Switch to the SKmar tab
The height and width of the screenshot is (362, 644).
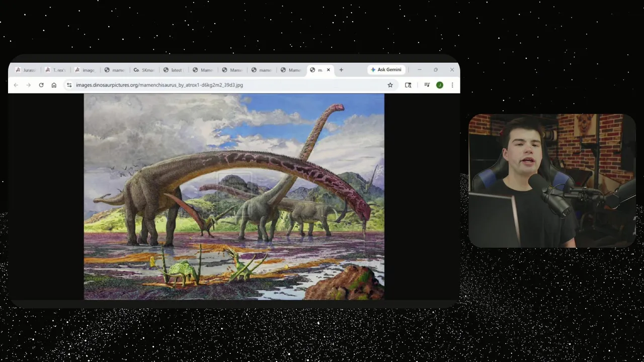point(143,70)
